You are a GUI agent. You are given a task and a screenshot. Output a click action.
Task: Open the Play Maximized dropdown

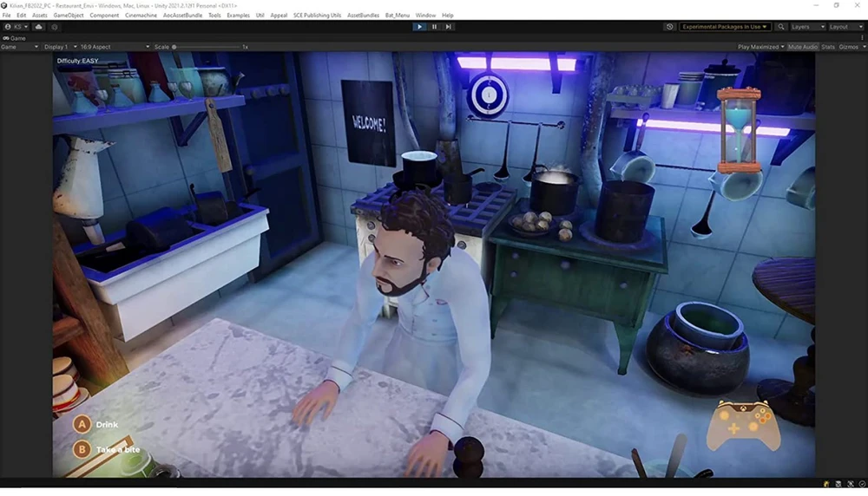pyautogui.click(x=760, y=47)
